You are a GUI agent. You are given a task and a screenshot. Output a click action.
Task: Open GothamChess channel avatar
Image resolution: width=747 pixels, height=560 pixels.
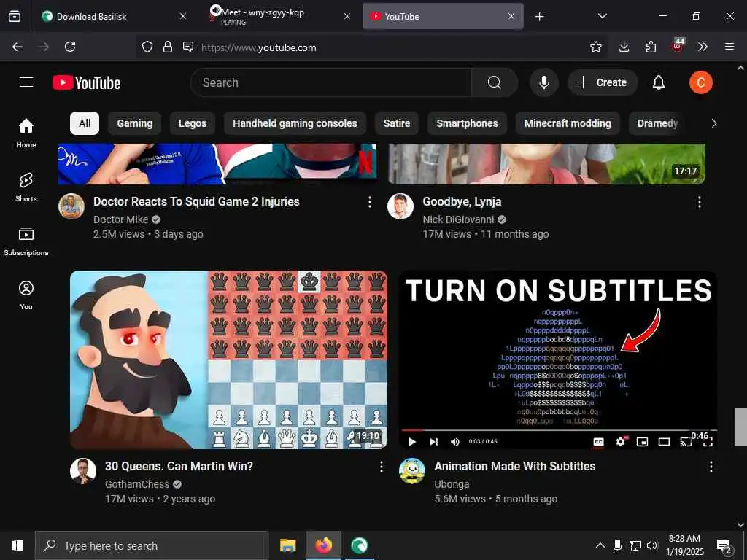pos(83,471)
